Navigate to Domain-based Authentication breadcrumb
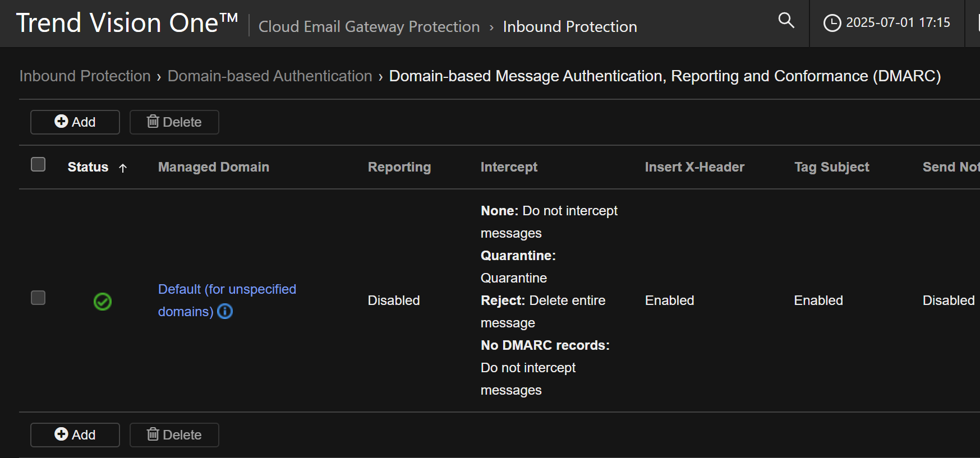Screen dimensions: 980x458 click(x=270, y=76)
